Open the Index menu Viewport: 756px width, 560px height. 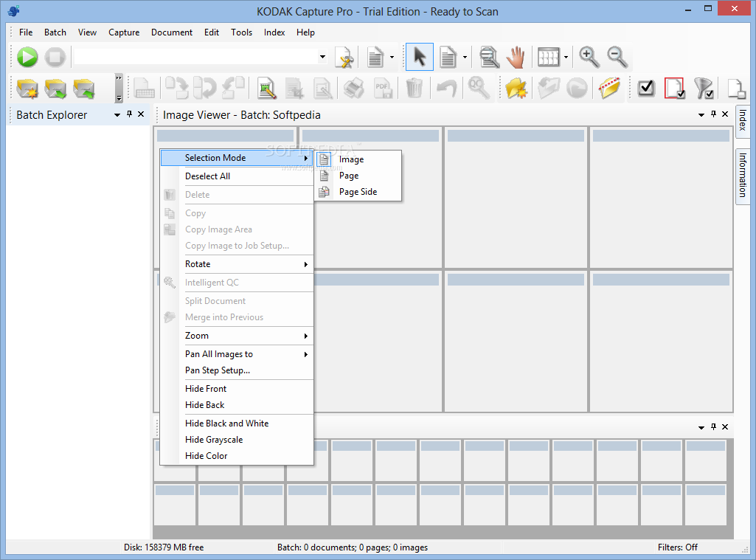coord(274,32)
